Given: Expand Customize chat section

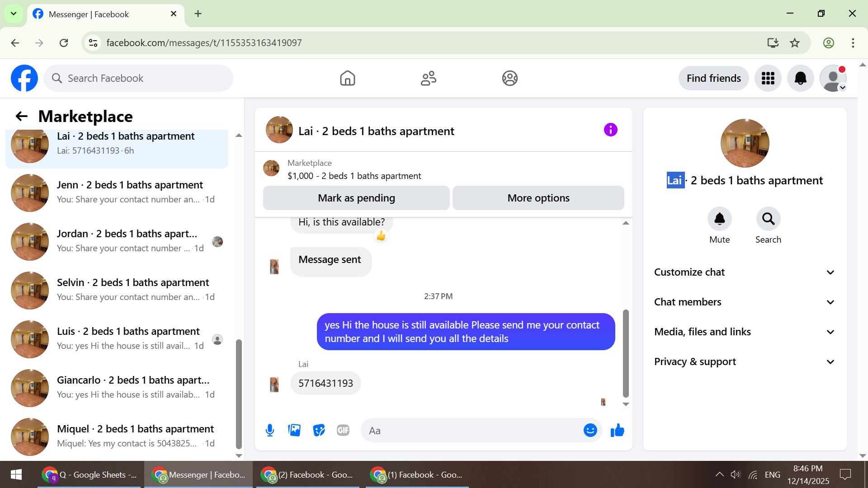Looking at the screenshot, I should pyautogui.click(x=745, y=272).
